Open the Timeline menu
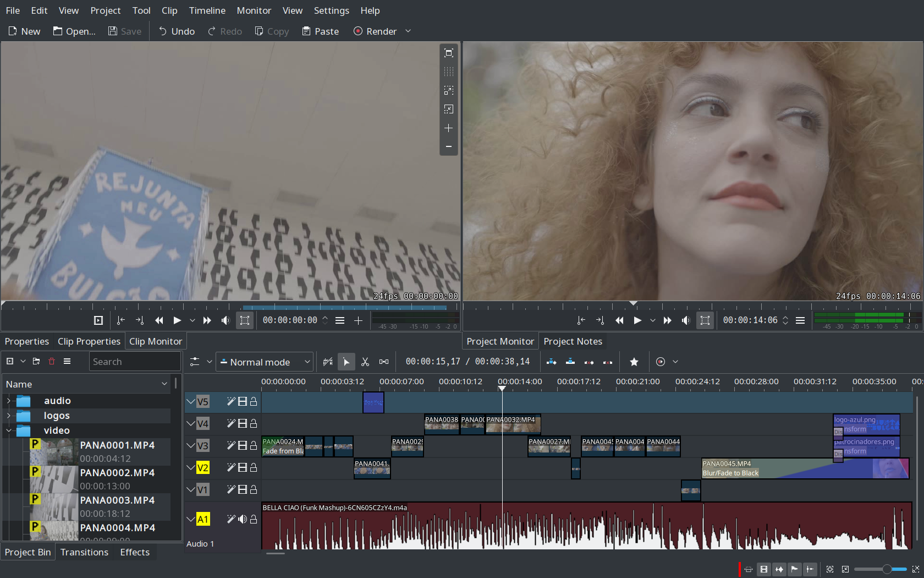Viewport: 924px width, 578px height. click(x=207, y=10)
